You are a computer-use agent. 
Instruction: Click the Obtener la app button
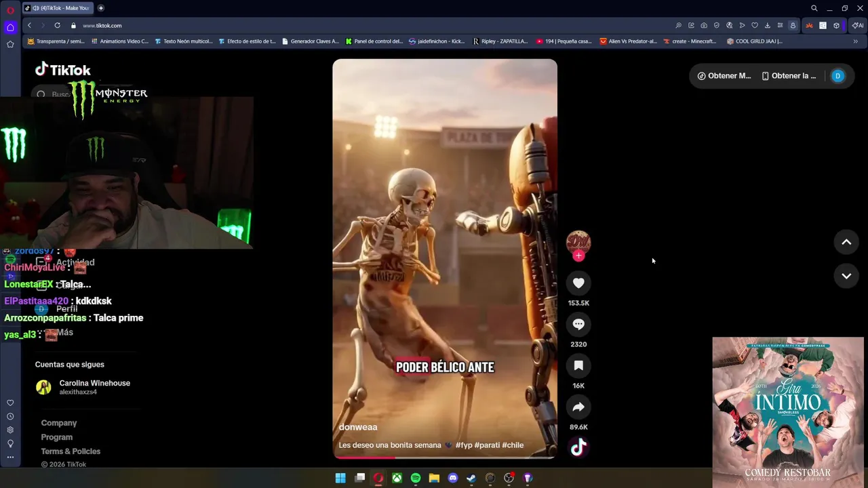click(789, 76)
